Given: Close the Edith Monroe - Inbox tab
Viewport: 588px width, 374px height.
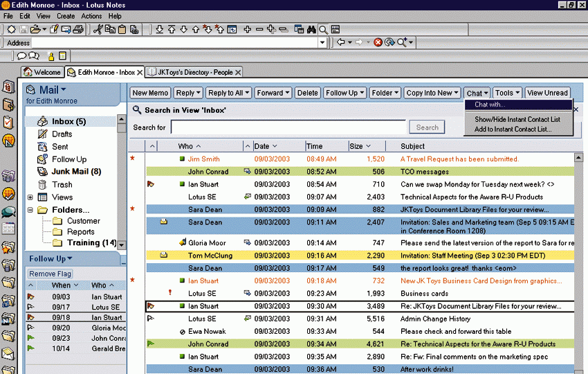Looking at the screenshot, I should (x=140, y=73).
